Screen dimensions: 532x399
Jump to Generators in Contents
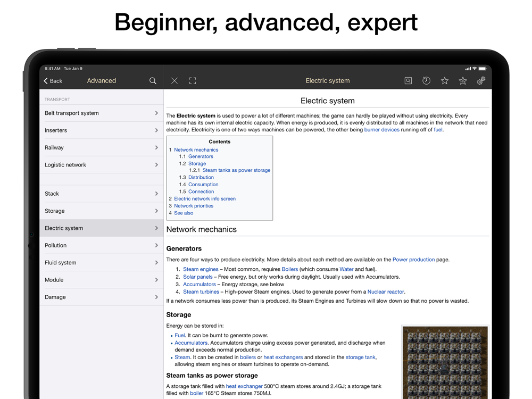201,156
